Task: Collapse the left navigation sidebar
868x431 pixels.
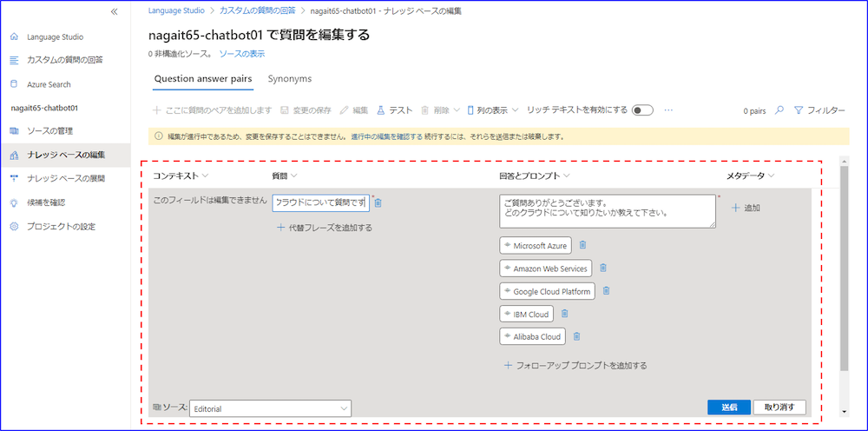Action: 114,11
